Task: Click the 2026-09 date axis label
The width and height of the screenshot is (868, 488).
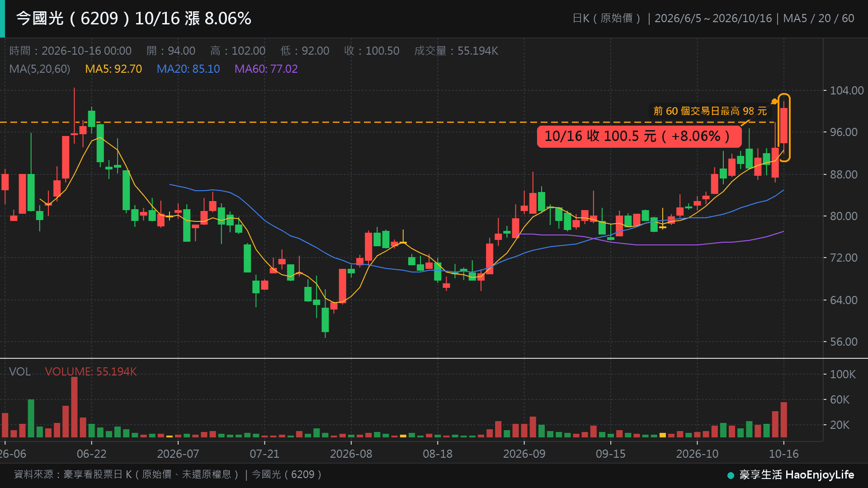Action: coord(524,454)
